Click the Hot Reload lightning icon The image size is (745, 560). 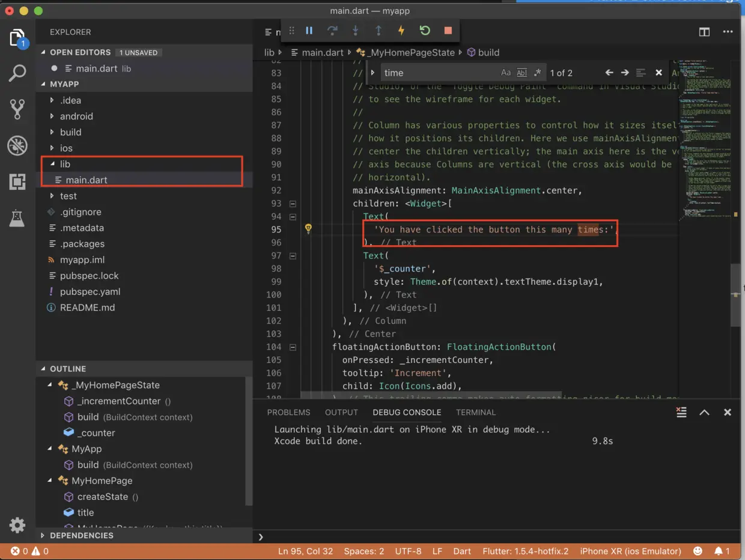pos(401,31)
